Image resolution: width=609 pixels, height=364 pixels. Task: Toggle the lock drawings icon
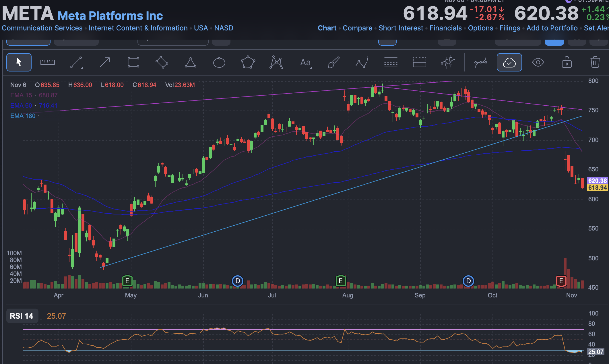(x=567, y=62)
